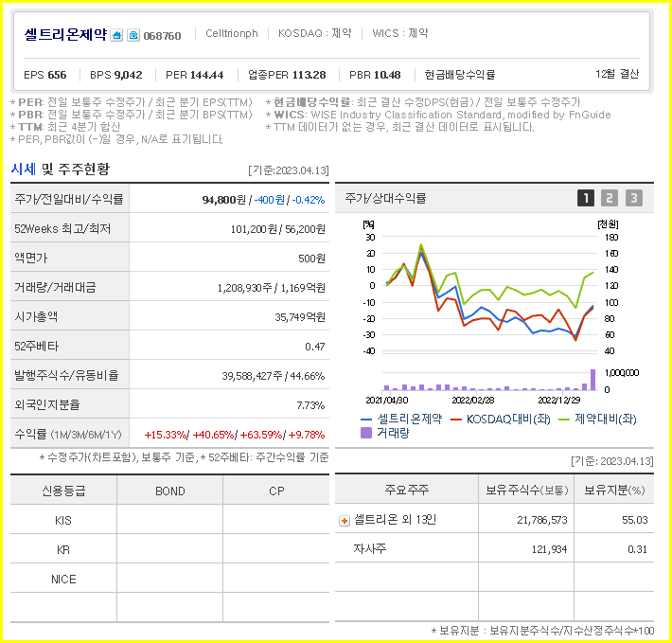Select the green 제약대비(좌) legend line
This screenshot has width=672, height=643.
coord(564,420)
